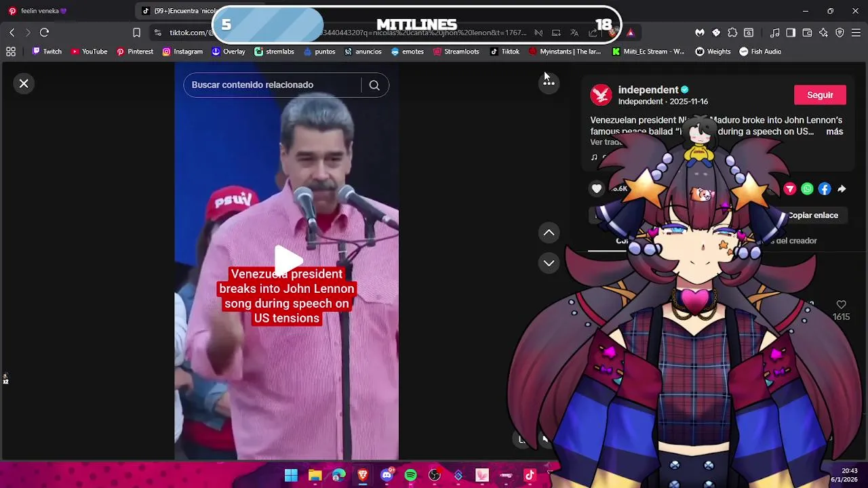Click the search magnifier icon
Screen dimensions: 868x488
374,85
